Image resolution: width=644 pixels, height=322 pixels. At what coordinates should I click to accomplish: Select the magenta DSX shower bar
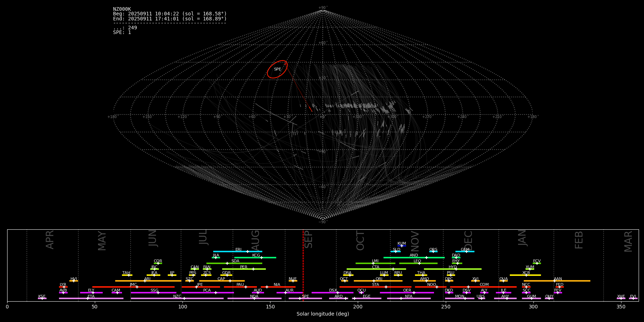(x=332, y=293)
